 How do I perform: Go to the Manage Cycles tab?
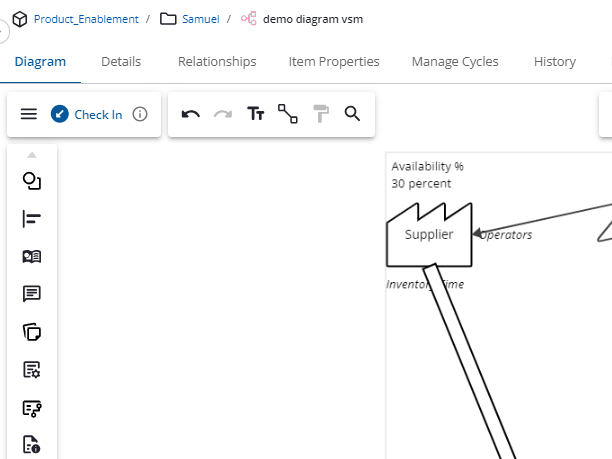[x=455, y=62]
